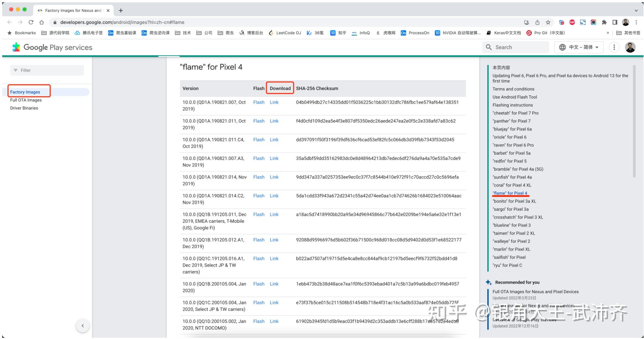Click the page content scrollbar in the right sidebar
This screenshot has width=644, height=339.
[x=634, y=121]
